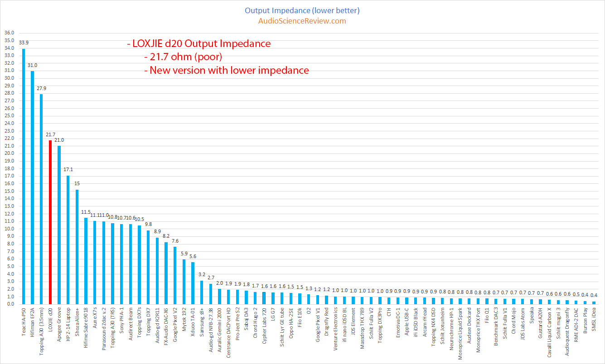Screen dimensions: 605x364
Task: Click the "Topping A30 (3.5mm)" axis label
Action: [x=42, y=331]
